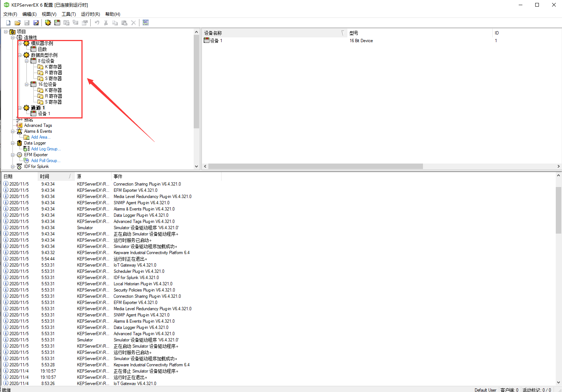Open the 文件(F) menu
Image resolution: width=562 pixels, height=392 pixels.
pyautogui.click(x=10, y=14)
